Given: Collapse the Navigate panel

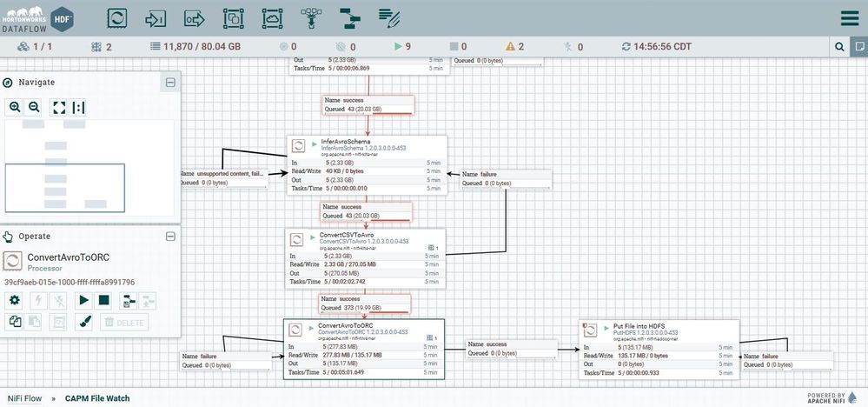Looking at the screenshot, I should point(170,83).
